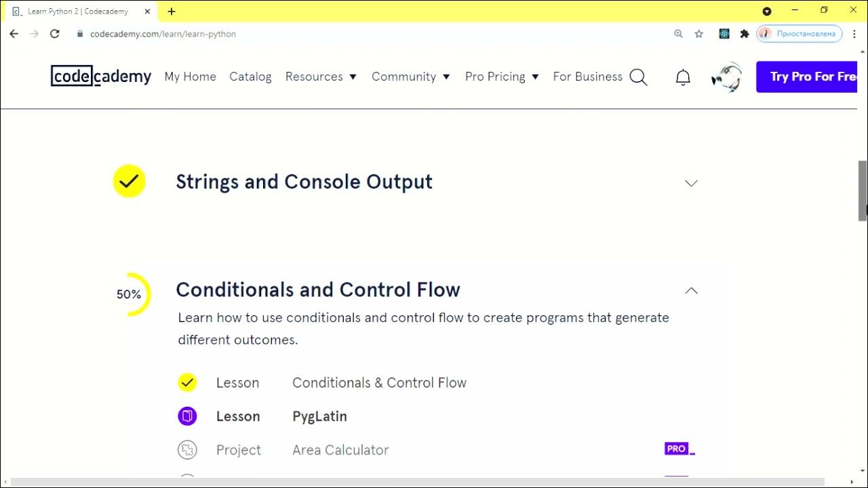This screenshot has height=488, width=868.
Task: Open the user profile avatar menu
Action: [726, 77]
